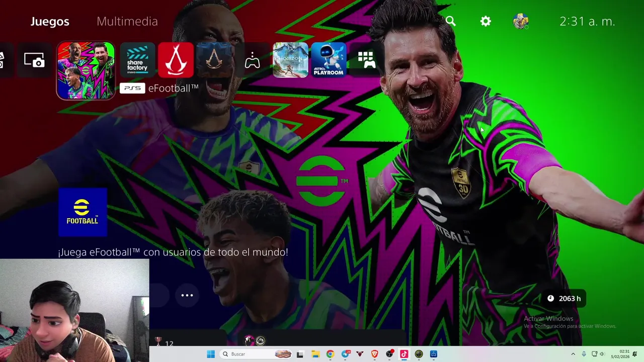Open the blue app icon after the green one
This screenshot has width=644, height=362.
click(x=434, y=354)
